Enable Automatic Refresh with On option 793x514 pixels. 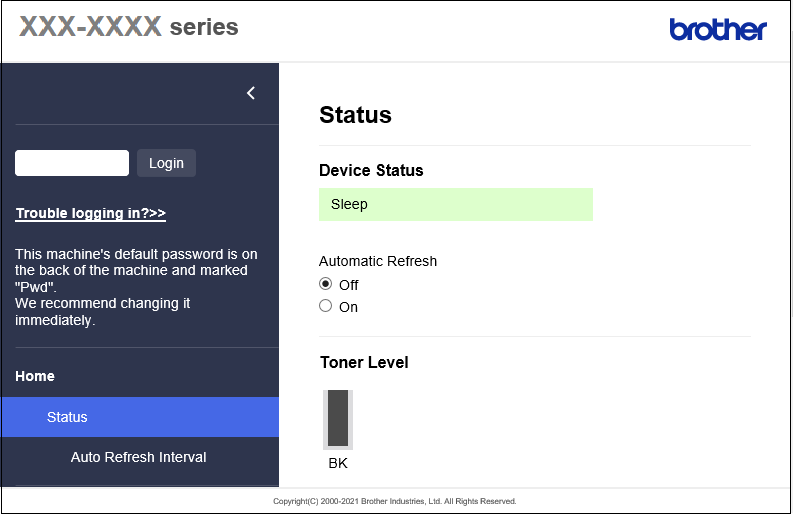coord(325,306)
